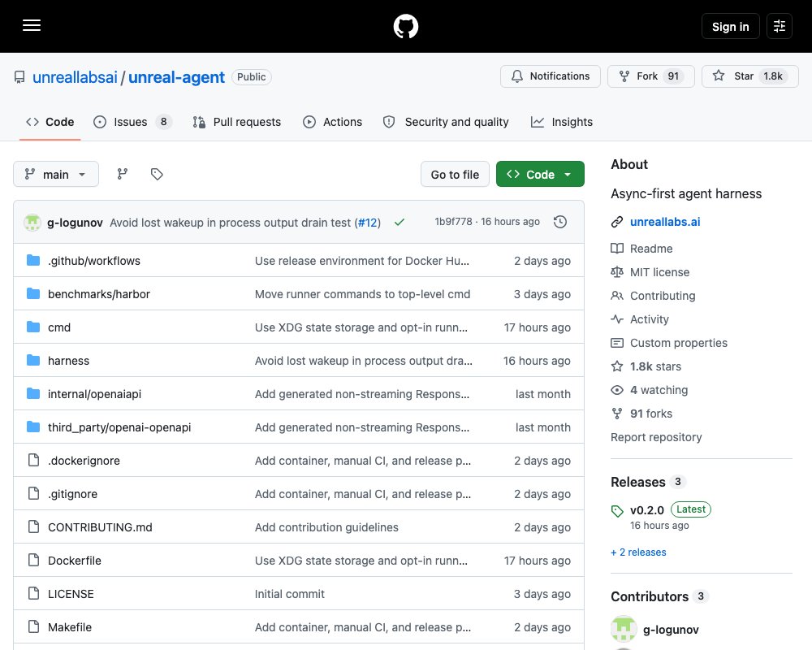Viewport: 812px width, 650px height.
Task: Open 'Add contribution guidelines' commit message
Action: coord(326,527)
